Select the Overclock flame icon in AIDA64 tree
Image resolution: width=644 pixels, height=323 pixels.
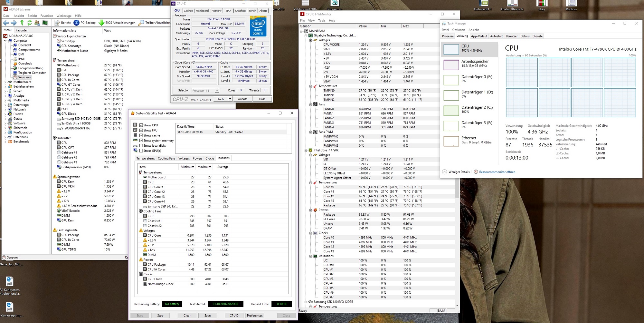coord(15,64)
